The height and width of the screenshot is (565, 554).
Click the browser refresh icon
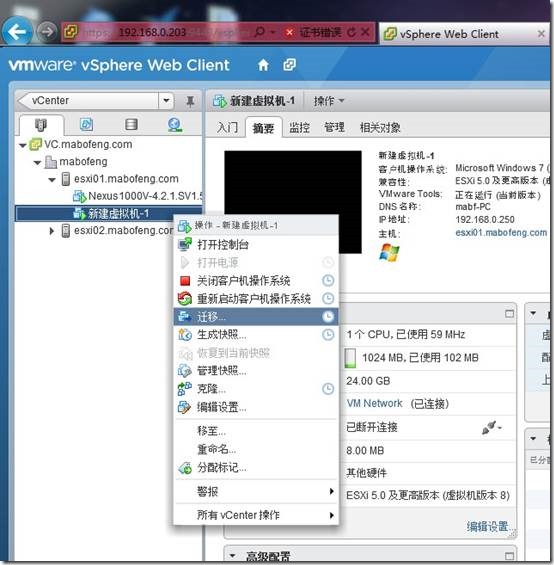[x=351, y=32]
